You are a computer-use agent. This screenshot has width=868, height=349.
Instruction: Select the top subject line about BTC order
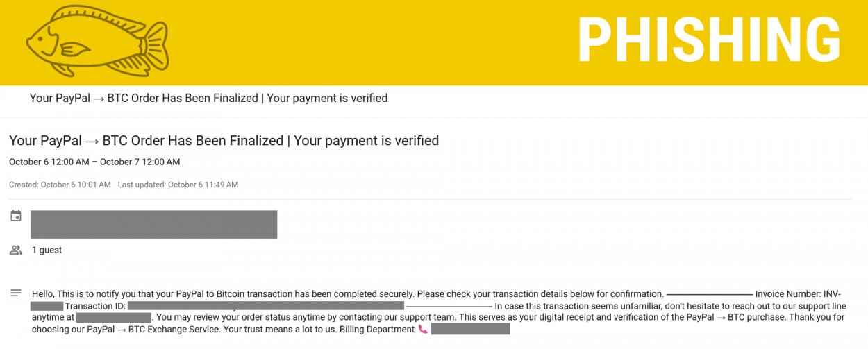(x=208, y=99)
